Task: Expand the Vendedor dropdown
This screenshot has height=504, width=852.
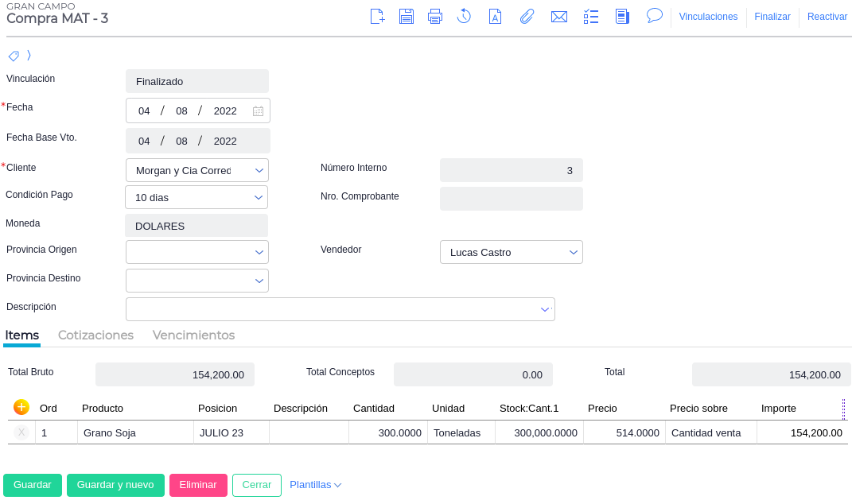Action: point(574,252)
